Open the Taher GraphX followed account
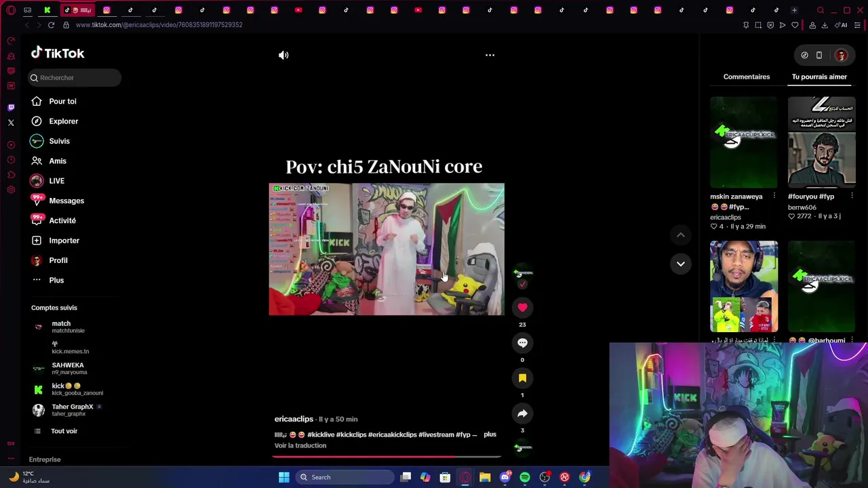868x488 pixels. pos(66,410)
